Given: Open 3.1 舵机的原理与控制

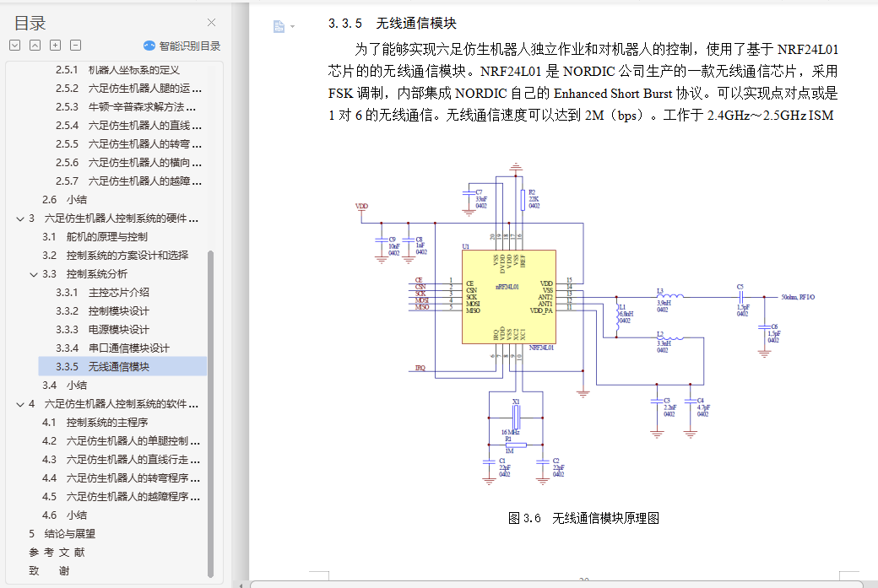Looking at the screenshot, I should [95, 237].
